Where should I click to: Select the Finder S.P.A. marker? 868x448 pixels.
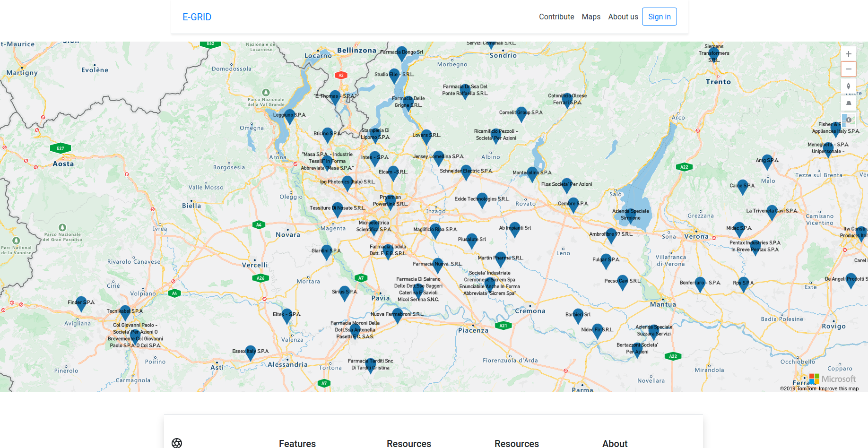tap(81, 304)
